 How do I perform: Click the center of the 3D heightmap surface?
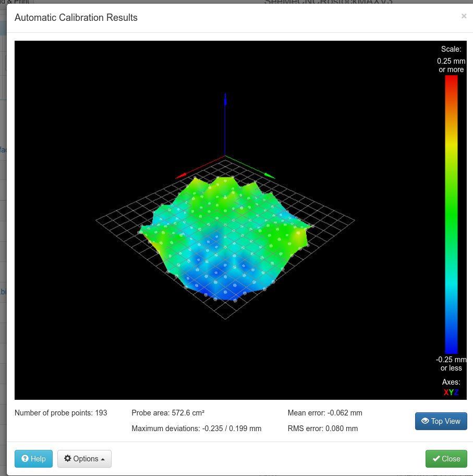click(225, 235)
